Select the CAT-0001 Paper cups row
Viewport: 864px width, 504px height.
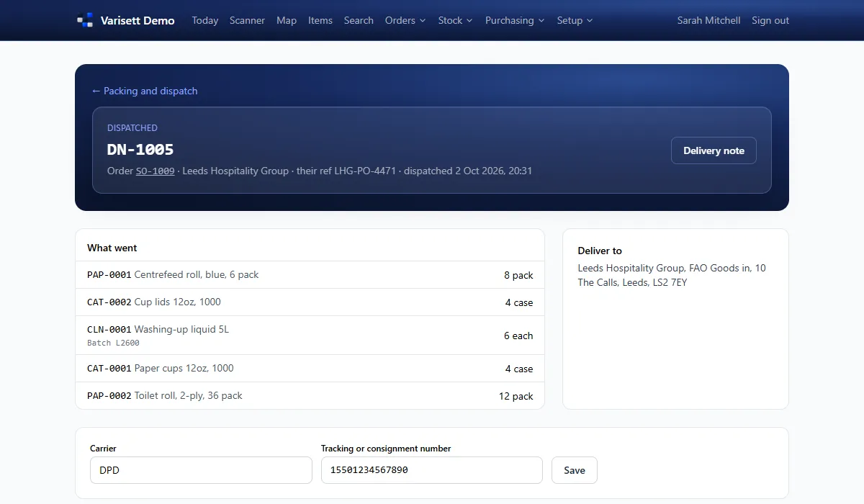tap(310, 369)
